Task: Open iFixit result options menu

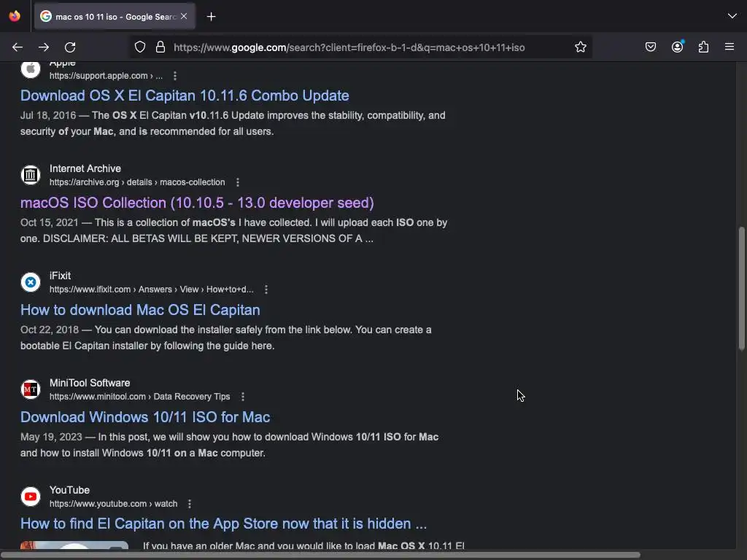Action: click(266, 289)
